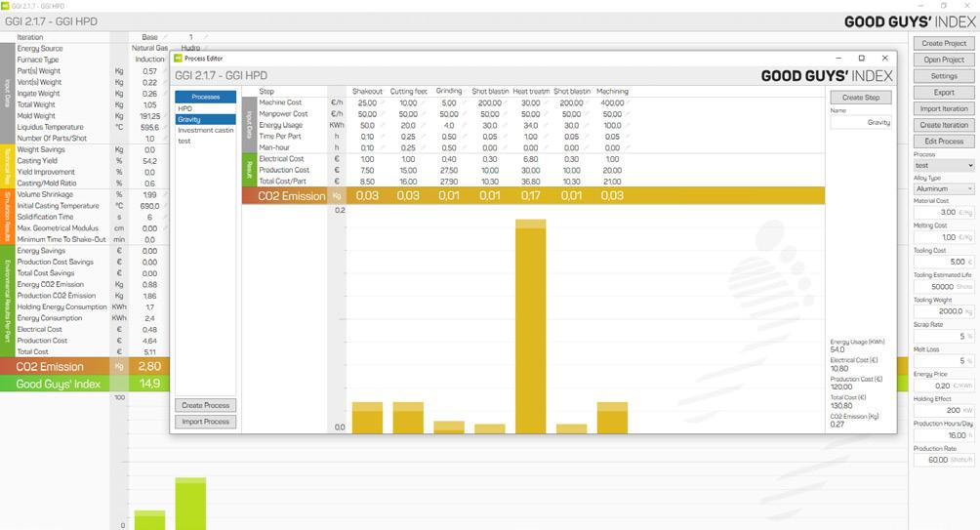Click the Grinding bar in the CO2 chart

449,428
